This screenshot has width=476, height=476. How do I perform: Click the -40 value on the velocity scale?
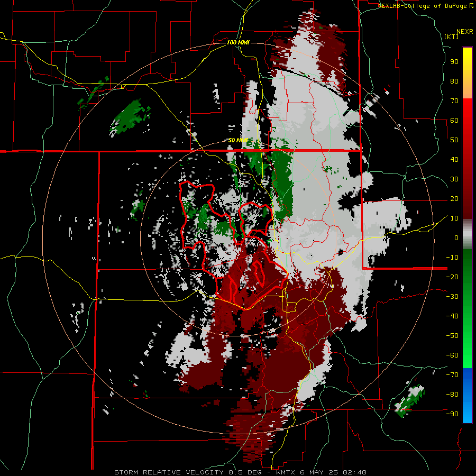point(452,316)
